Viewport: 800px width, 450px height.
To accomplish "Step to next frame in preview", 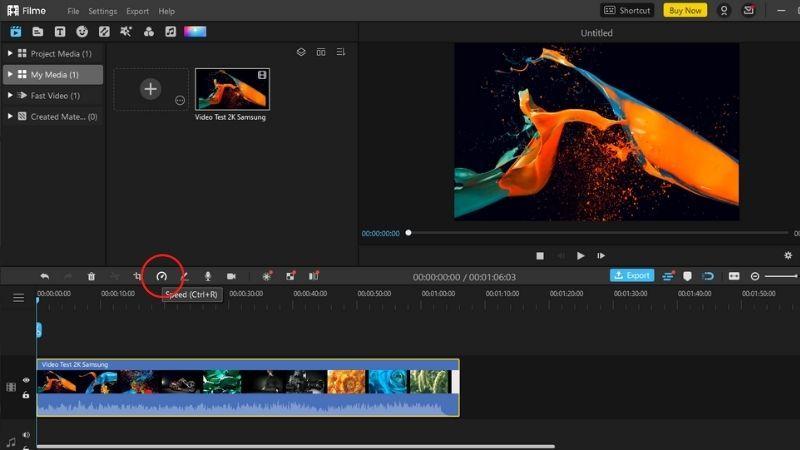I will (601, 256).
